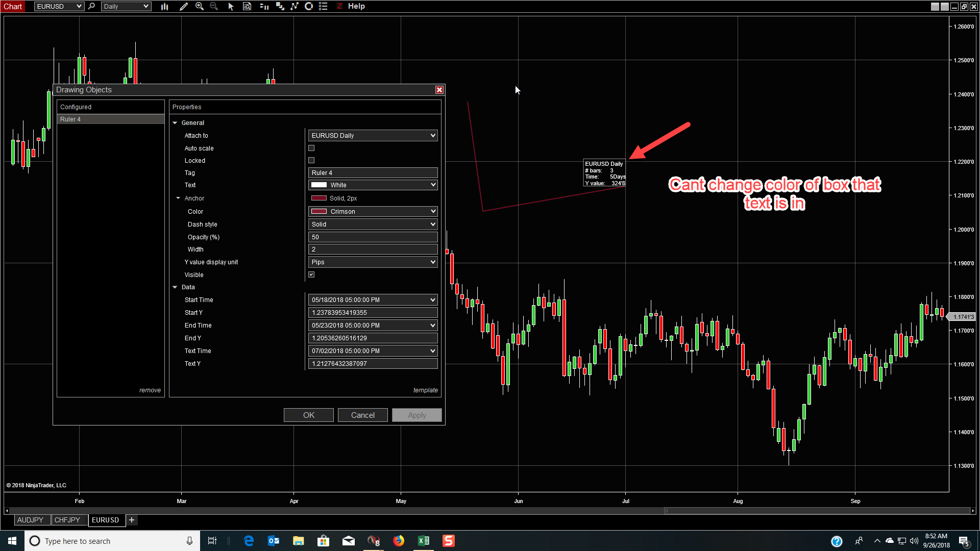980x551 pixels.
Task: Open the indicators icon in toolbar
Action: coord(295,7)
